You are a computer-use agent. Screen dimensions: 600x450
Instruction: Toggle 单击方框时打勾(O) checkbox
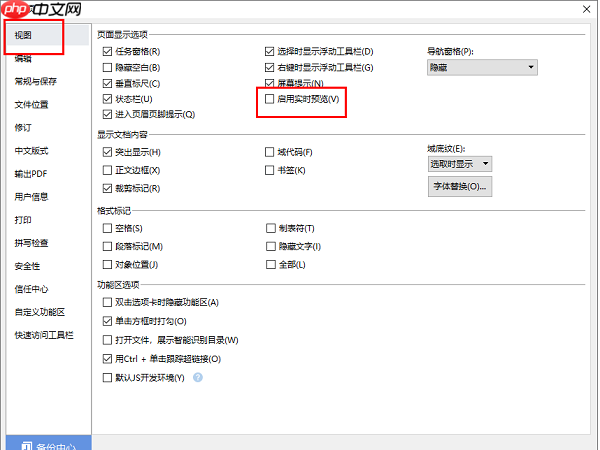point(107,321)
